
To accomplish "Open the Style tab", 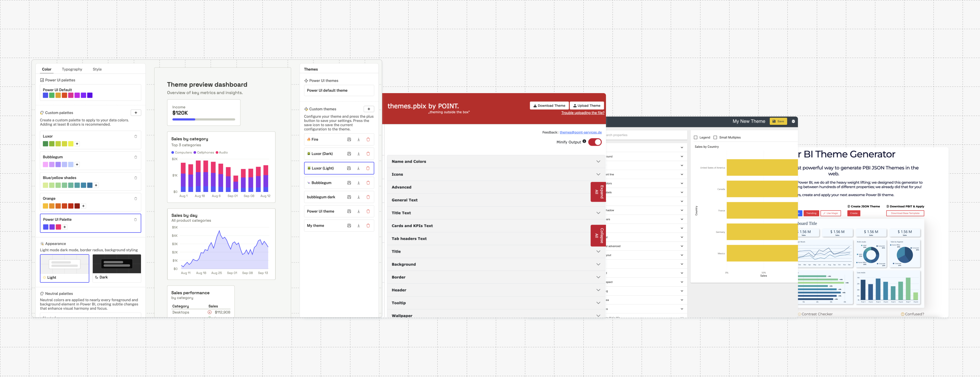I will [x=97, y=69].
